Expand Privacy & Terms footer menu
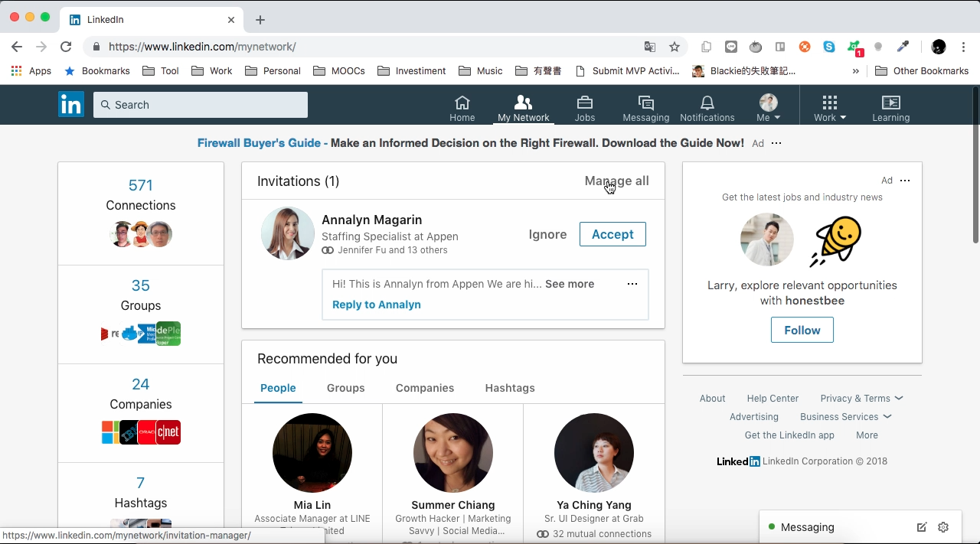Screen dimensions: 980x544 861,399
